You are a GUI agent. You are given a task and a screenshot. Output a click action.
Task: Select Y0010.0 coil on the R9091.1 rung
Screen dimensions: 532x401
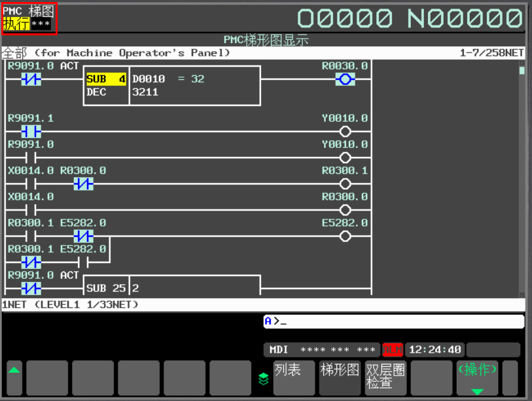point(345,131)
